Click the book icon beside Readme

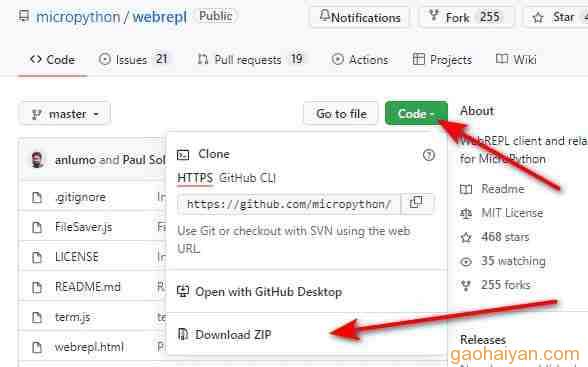(466, 189)
